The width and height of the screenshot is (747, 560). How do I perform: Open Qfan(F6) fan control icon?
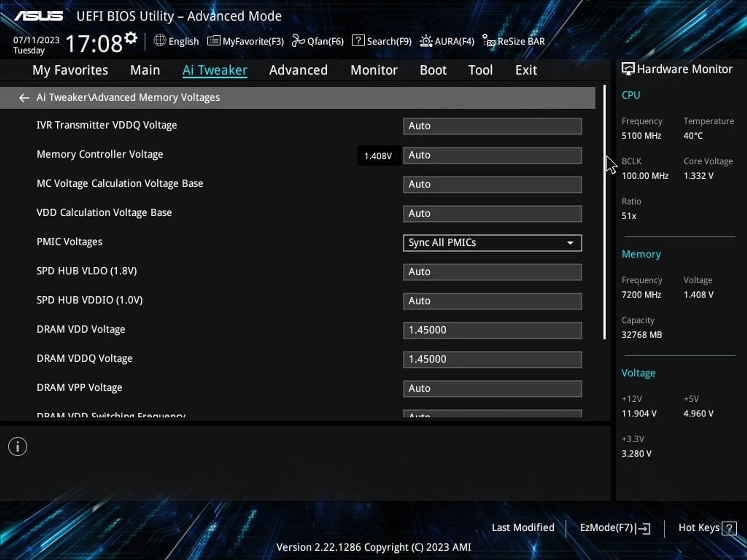(x=298, y=40)
